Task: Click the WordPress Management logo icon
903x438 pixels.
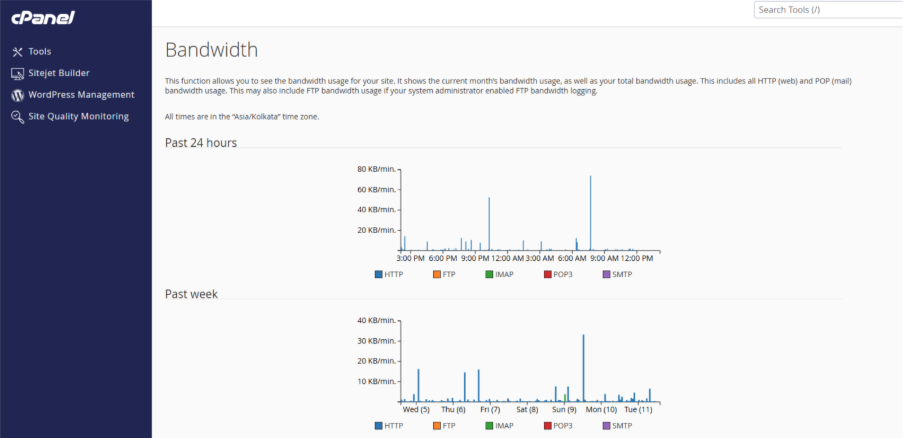Action: point(17,95)
